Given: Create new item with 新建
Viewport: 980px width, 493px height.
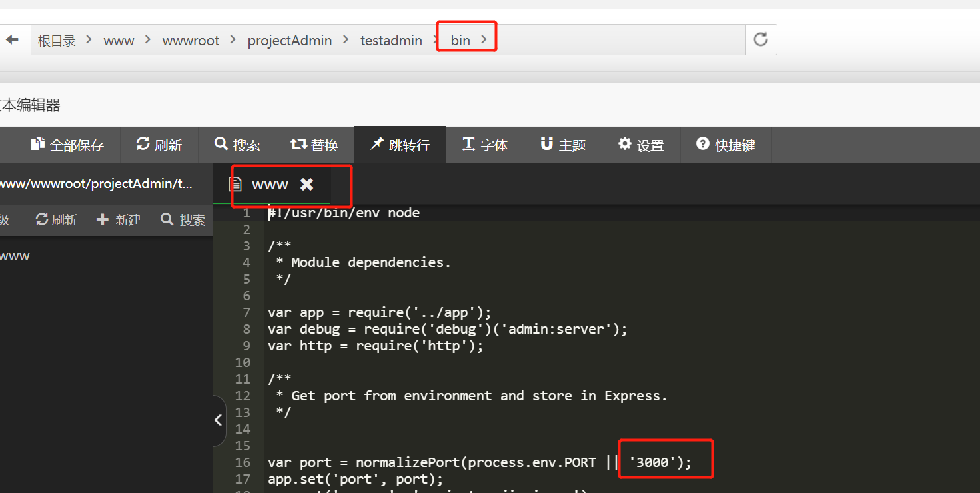Looking at the screenshot, I should click(119, 220).
